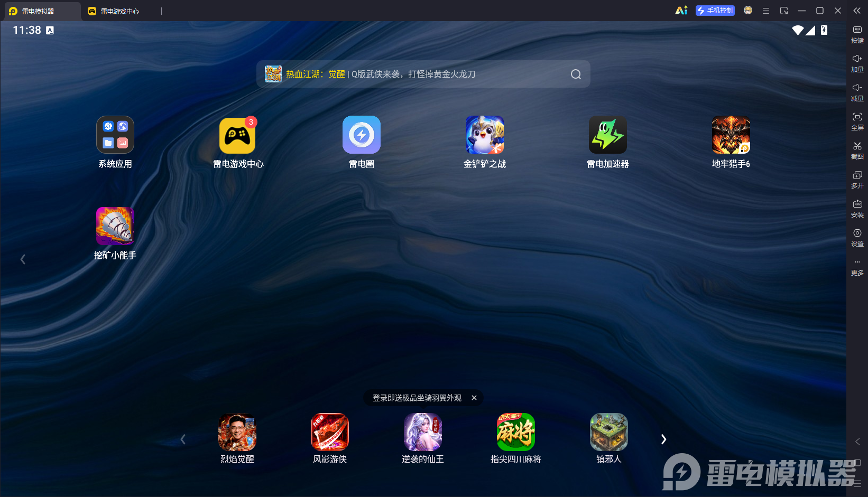Viewport: 868px width, 497px height.
Task: Go to previous desktop page arrow
Action: 23,259
